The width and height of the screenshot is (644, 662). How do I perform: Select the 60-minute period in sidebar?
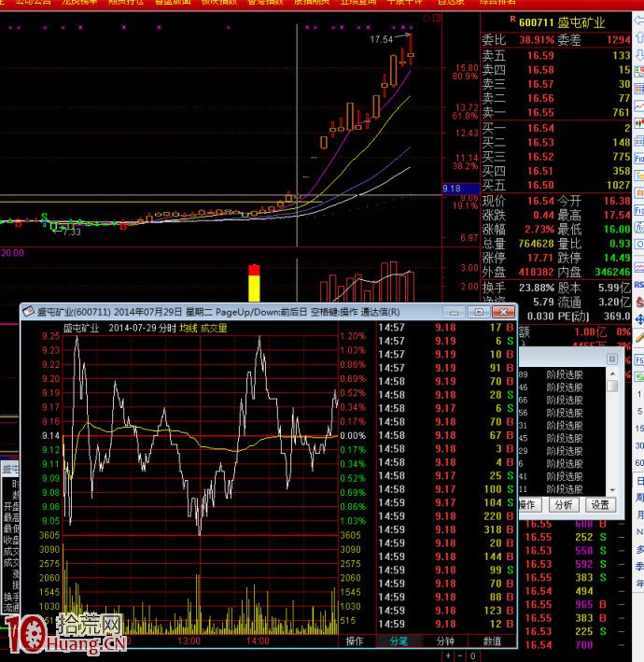[x=639, y=463]
